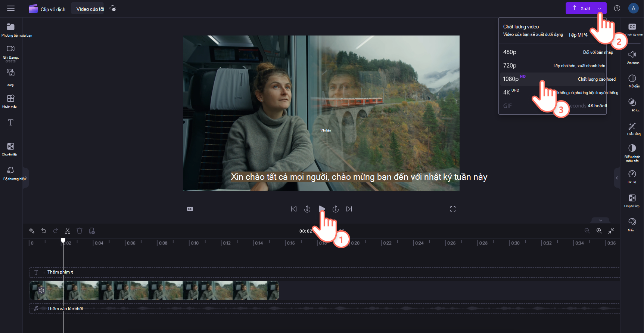The height and width of the screenshot is (333, 644).
Task: Skip to the start of video
Action: [294, 209]
